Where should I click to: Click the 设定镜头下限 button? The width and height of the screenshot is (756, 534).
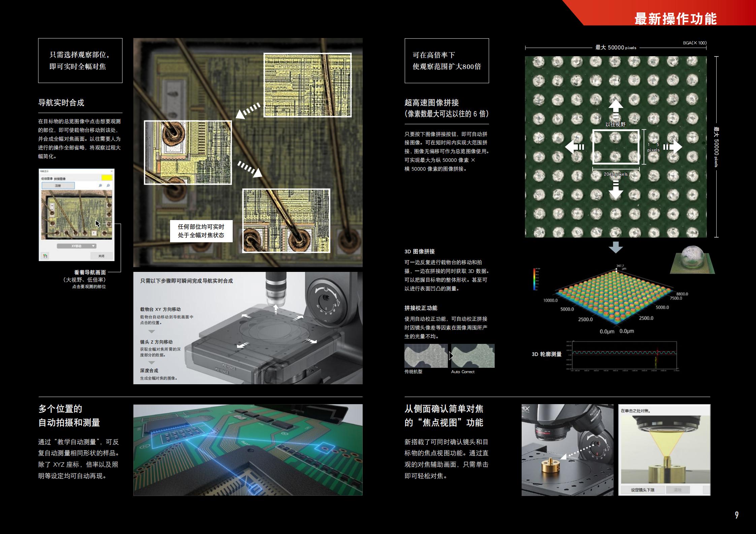642,490
